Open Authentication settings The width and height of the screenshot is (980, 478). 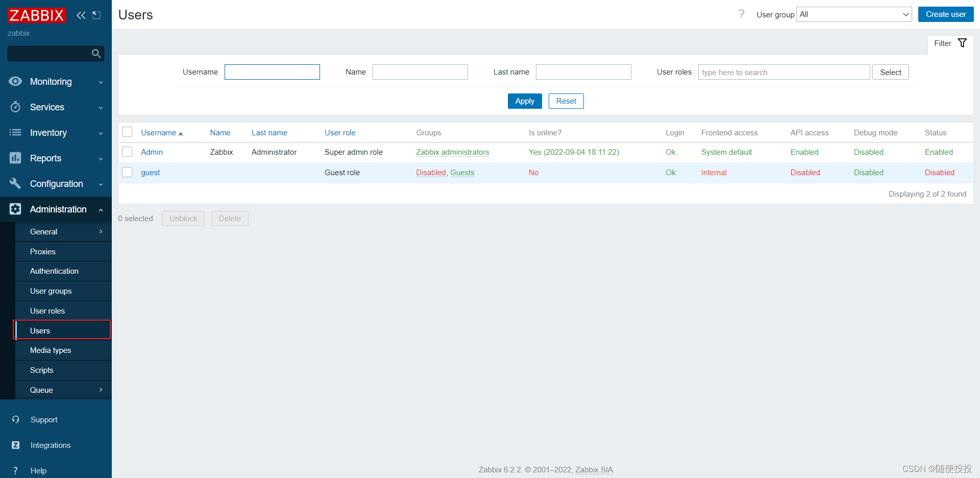tap(63, 271)
